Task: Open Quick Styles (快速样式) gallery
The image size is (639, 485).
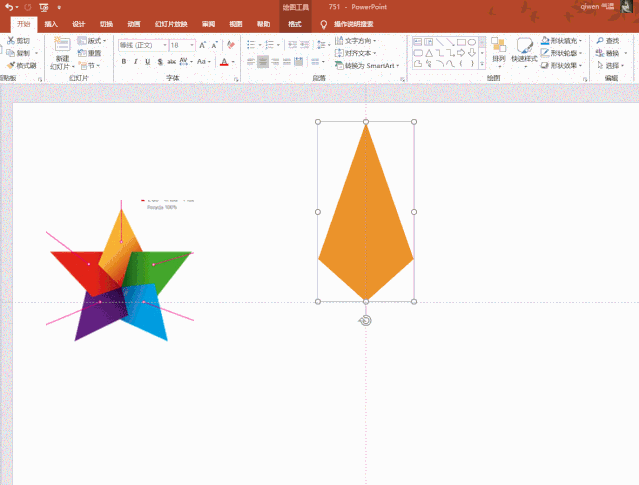Action: 524,49
